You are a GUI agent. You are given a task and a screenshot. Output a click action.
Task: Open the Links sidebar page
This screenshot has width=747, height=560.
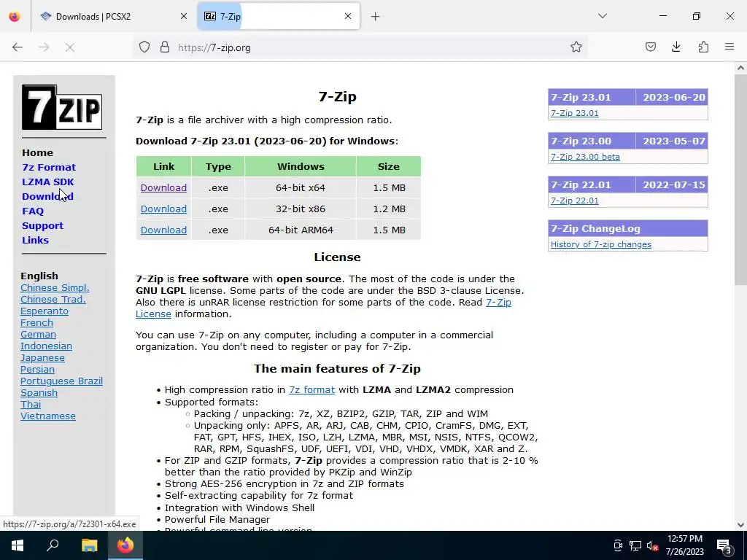[35, 241]
